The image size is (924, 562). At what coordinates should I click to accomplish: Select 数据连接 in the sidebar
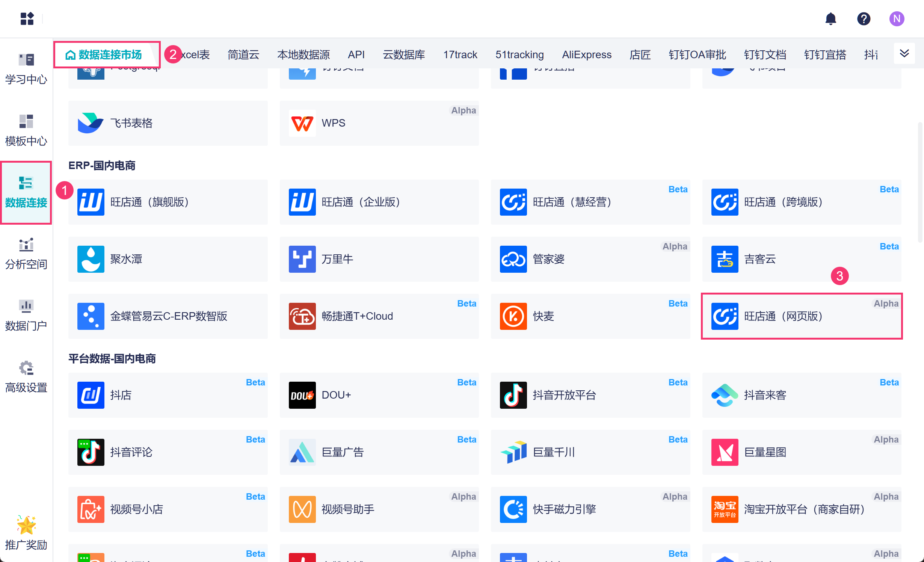click(26, 193)
